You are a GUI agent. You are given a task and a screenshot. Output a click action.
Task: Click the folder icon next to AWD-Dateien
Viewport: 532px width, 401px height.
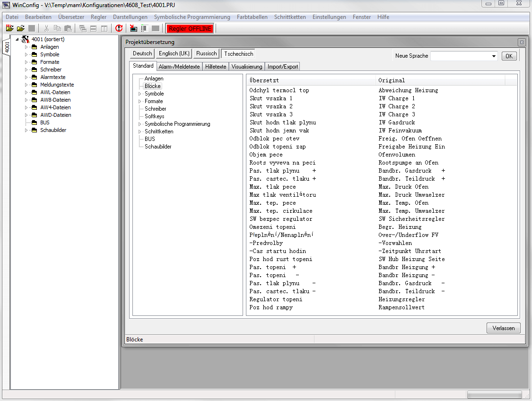[34, 115]
